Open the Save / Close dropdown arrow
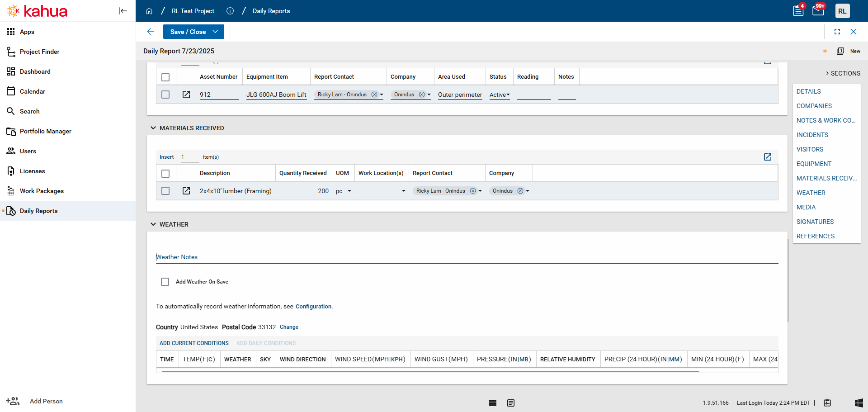Screen dimensions: 868x412 [215, 32]
